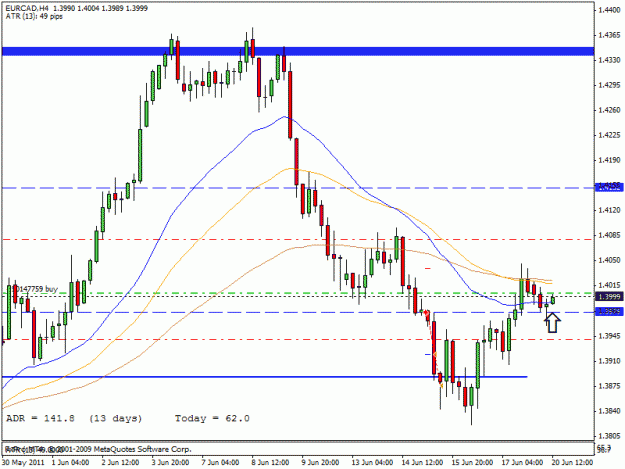This screenshot has height=469, width=625.
Task: Click the 1.4330 price axis label
Action: pyautogui.click(x=609, y=60)
